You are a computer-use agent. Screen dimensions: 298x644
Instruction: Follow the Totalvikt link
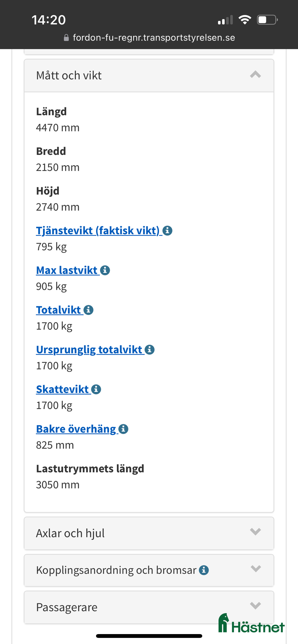point(59,310)
